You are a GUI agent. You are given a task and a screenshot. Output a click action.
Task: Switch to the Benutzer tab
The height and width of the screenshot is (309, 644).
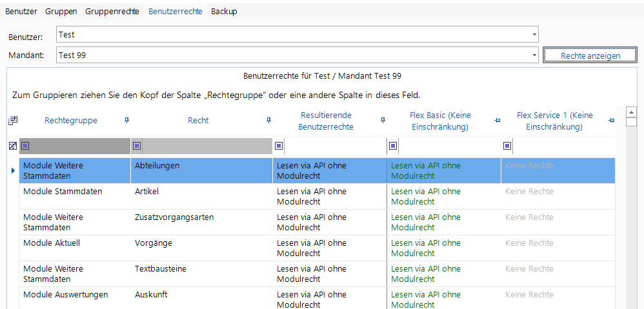pos(21,12)
